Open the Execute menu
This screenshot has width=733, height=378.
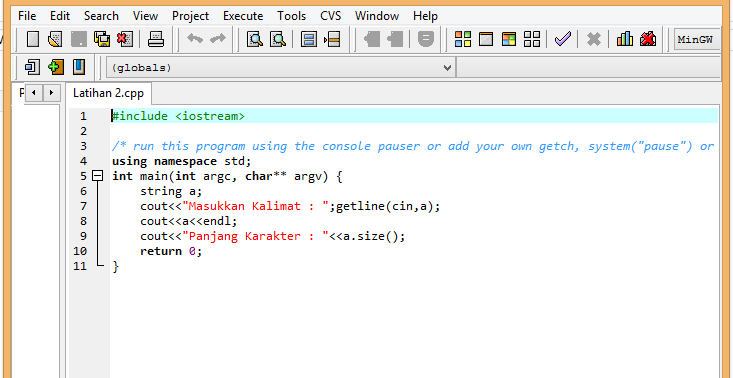[243, 16]
